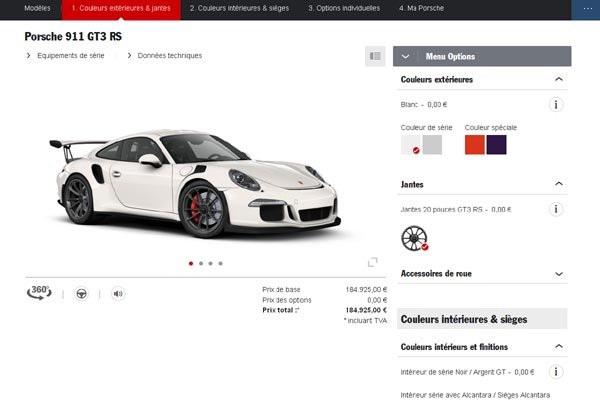Image resolution: width=600 pixels, height=400 pixels.
Task: Show first car image via red dot
Action: [191, 263]
